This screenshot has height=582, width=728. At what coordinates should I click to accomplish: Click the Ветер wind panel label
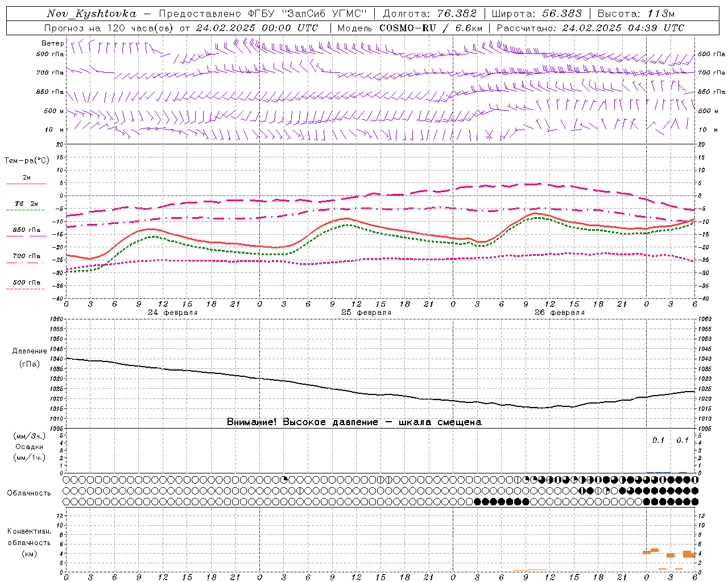tap(52, 43)
